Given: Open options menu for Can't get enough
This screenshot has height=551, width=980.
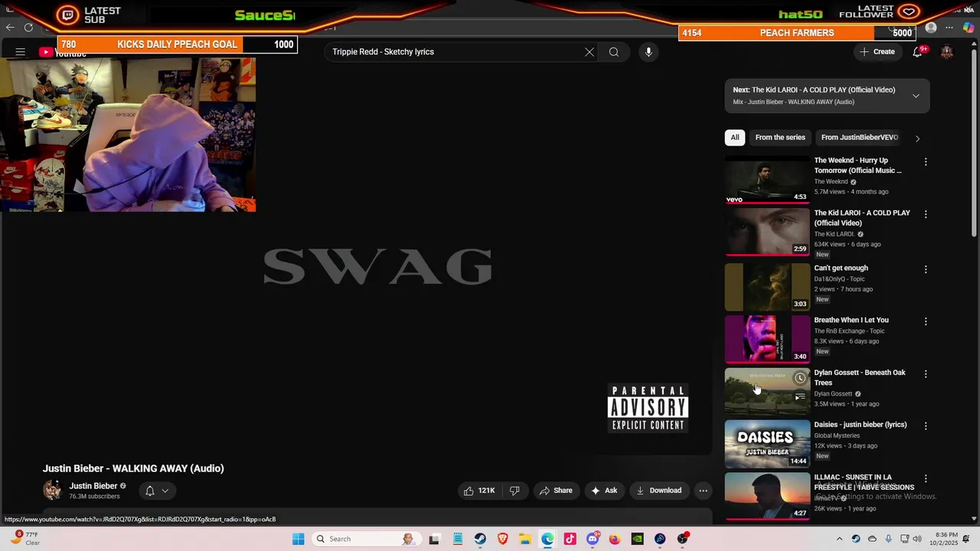Looking at the screenshot, I should (926, 269).
